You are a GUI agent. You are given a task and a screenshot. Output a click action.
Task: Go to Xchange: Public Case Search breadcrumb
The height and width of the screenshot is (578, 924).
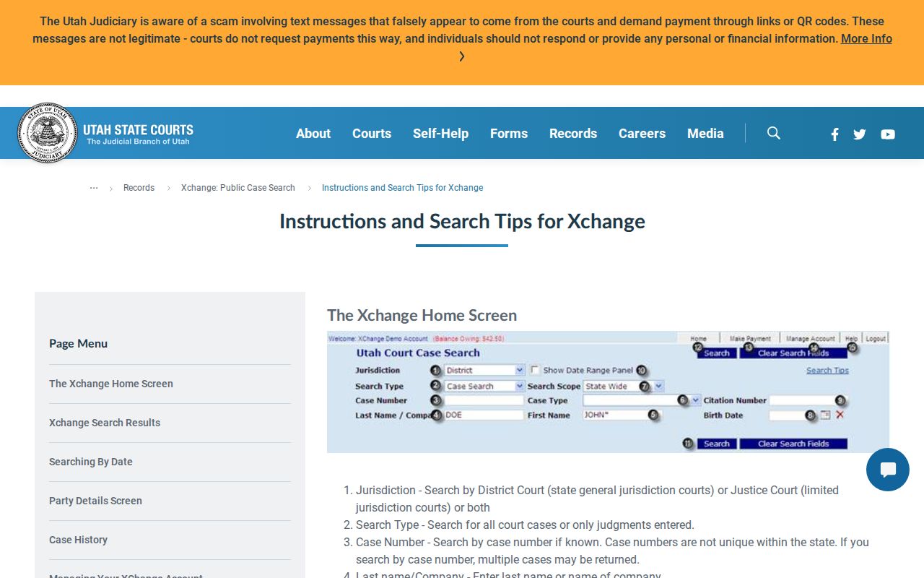238,187
